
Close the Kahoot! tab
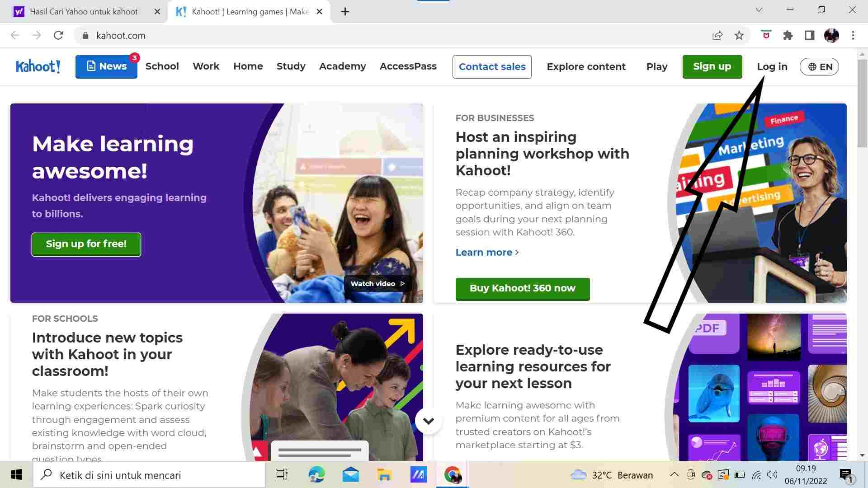tap(319, 12)
